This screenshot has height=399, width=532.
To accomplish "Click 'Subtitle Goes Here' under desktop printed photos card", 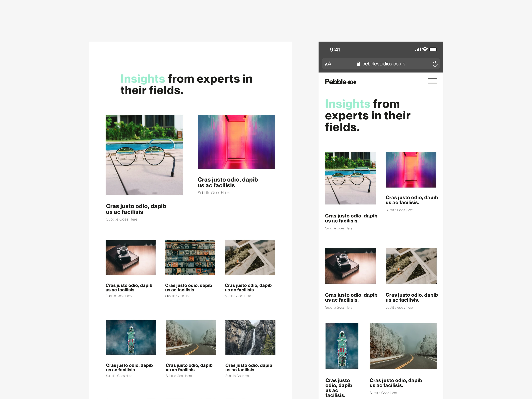I will 238,296.
